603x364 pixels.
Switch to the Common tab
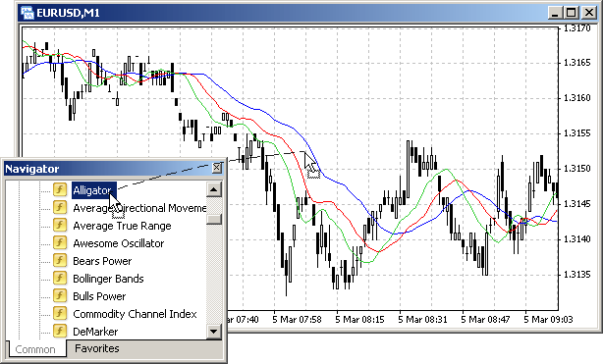pos(35,349)
